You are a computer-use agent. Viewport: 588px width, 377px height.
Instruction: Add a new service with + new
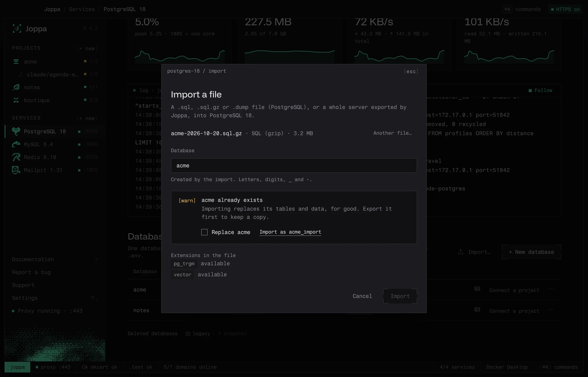click(87, 118)
